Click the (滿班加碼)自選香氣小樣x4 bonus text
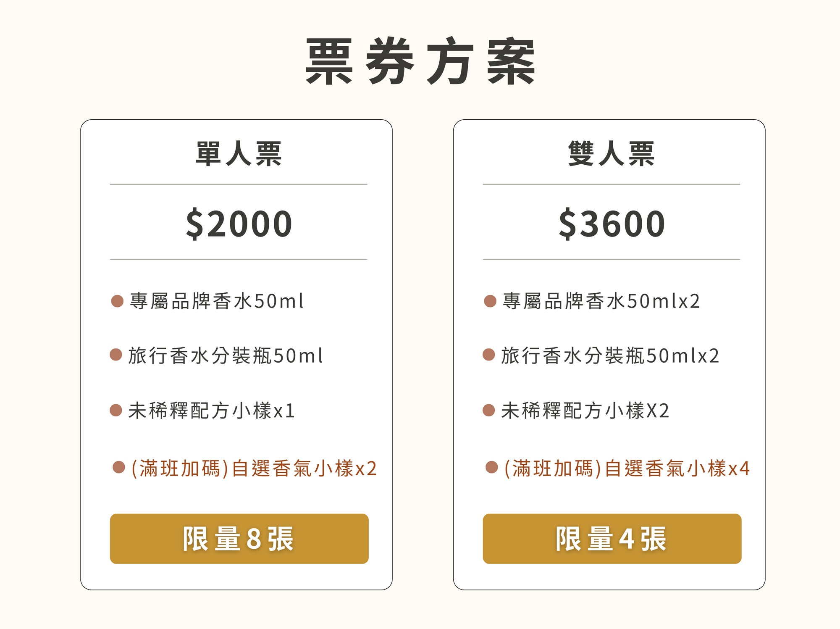This screenshot has height=629, width=840. click(627, 468)
